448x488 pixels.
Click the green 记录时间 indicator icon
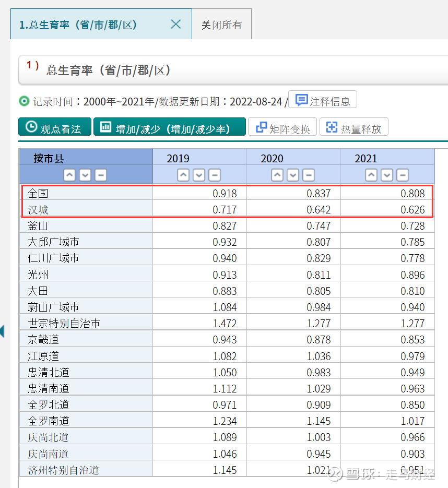click(x=23, y=100)
